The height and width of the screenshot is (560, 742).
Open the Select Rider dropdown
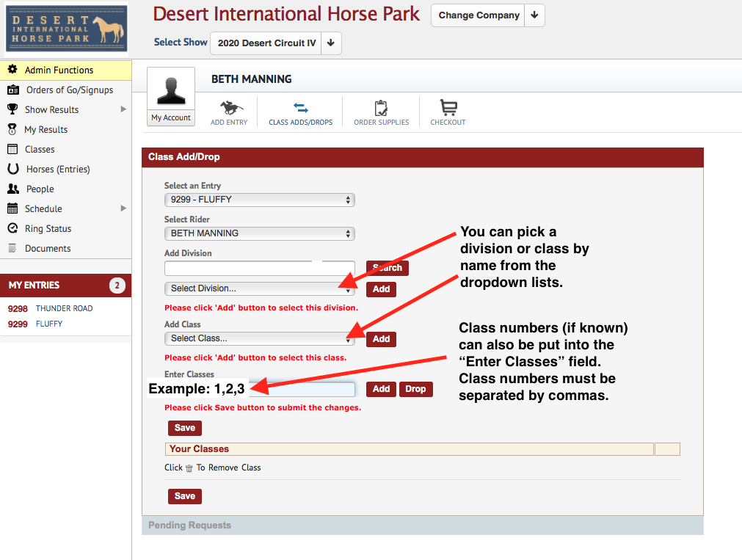pyautogui.click(x=259, y=233)
